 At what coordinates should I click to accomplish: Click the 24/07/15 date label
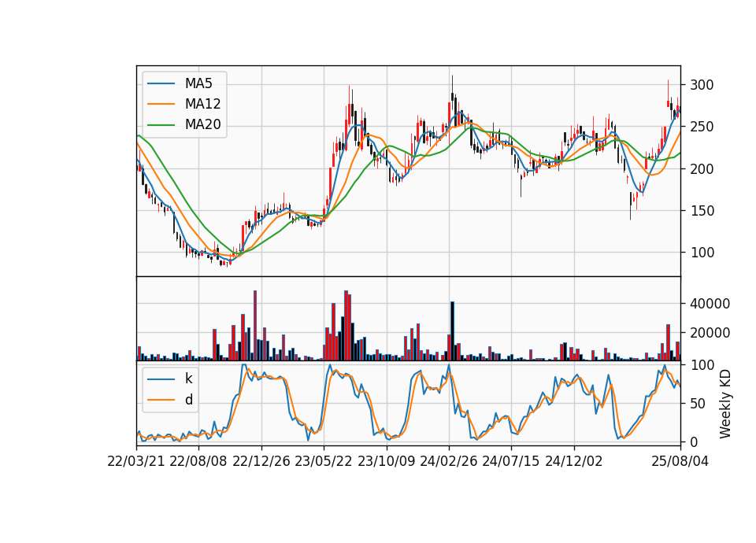pos(510,461)
